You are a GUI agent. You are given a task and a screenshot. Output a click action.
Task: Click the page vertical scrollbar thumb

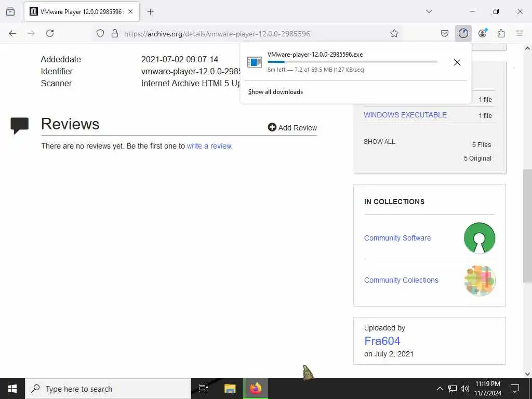527,225
